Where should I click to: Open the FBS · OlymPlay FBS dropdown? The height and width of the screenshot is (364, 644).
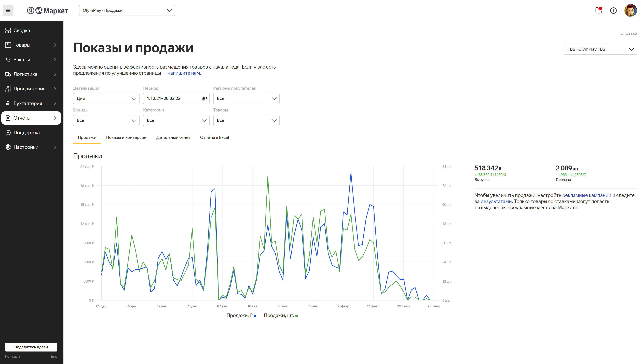(600, 49)
